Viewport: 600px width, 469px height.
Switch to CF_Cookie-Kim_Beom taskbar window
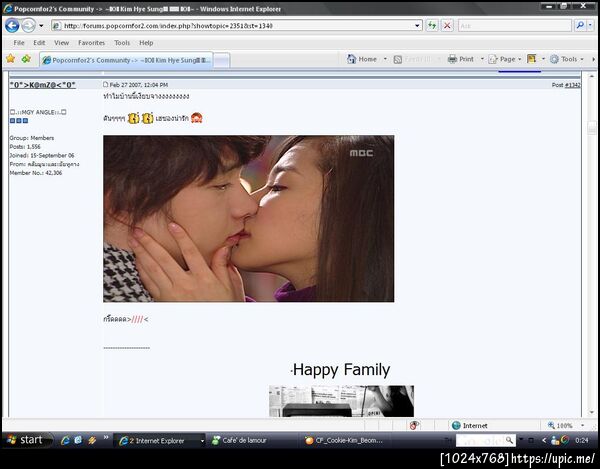pyautogui.click(x=346, y=440)
